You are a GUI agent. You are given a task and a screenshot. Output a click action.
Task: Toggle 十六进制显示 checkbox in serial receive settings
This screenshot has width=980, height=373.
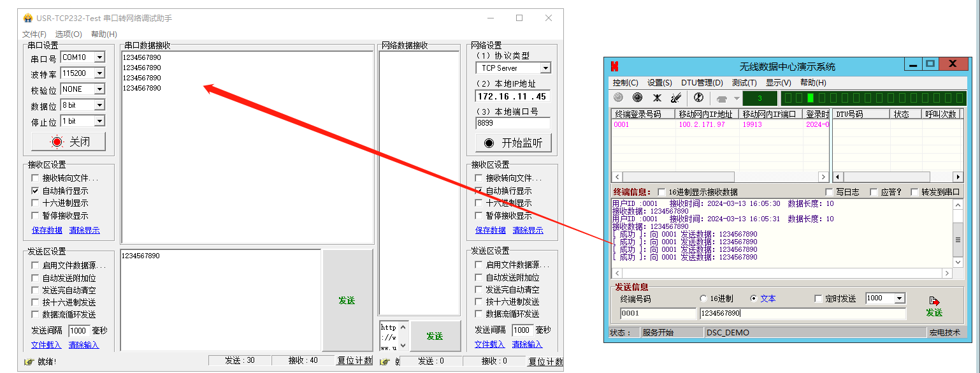point(35,203)
